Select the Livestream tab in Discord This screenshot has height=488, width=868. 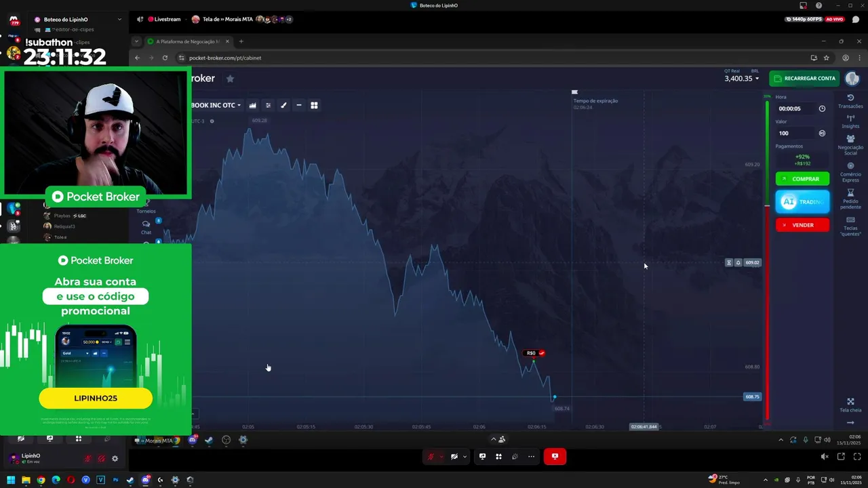[164, 19]
